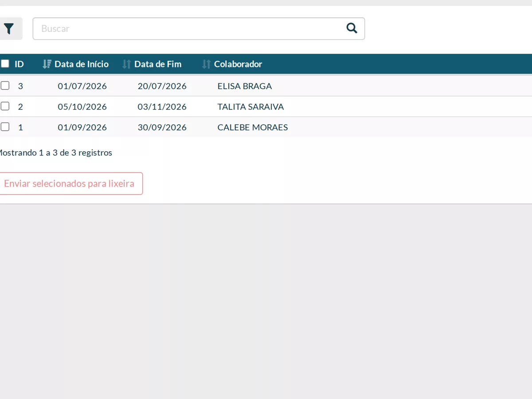Toggle the select-all checkbox in header
532x399 pixels.
5,64
